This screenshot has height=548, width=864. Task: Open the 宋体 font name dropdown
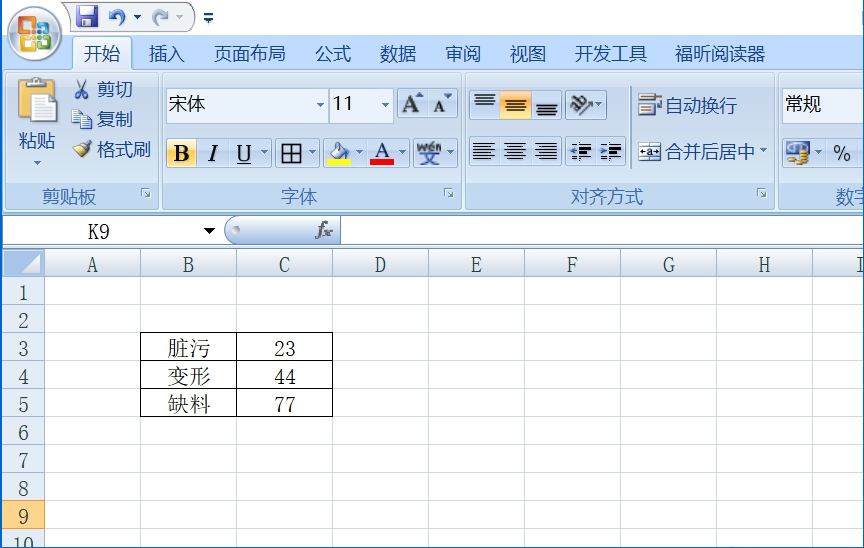tap(320, 105)
